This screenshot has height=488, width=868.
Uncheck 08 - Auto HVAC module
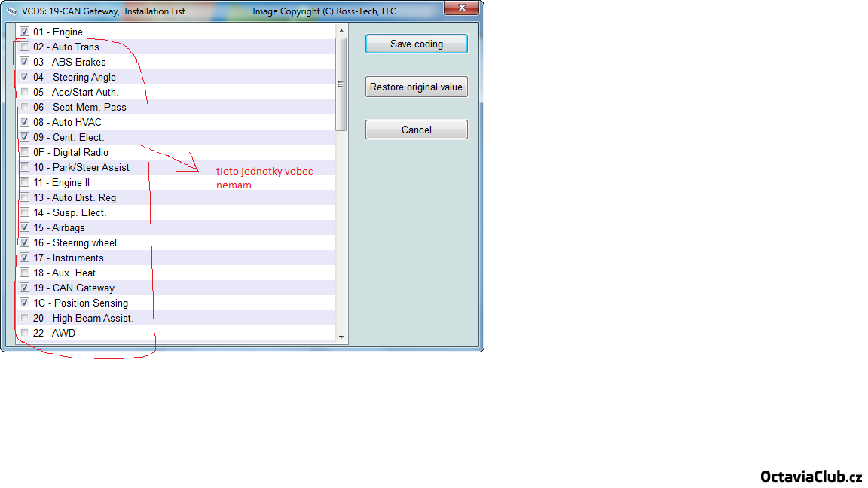pos(25,122)
